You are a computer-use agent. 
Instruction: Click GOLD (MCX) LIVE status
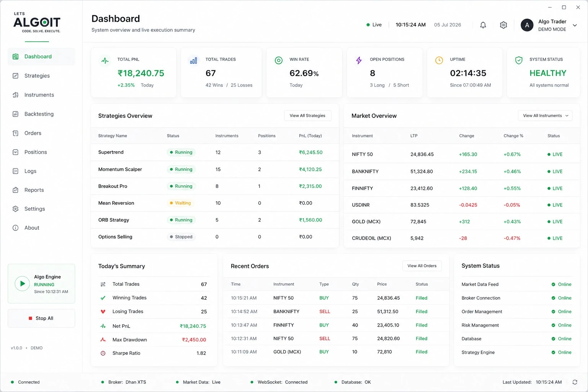coord(555,222)
